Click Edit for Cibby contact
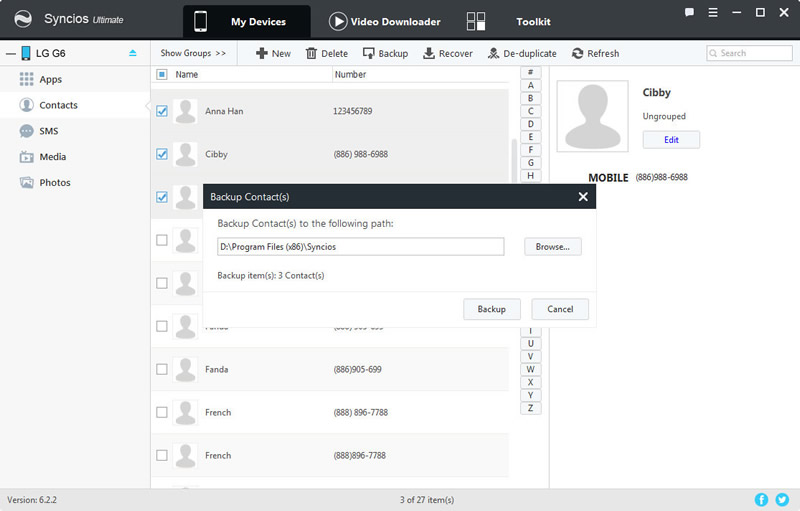The height and width of the screenshot is (511, 800). (x=671, y=140)
